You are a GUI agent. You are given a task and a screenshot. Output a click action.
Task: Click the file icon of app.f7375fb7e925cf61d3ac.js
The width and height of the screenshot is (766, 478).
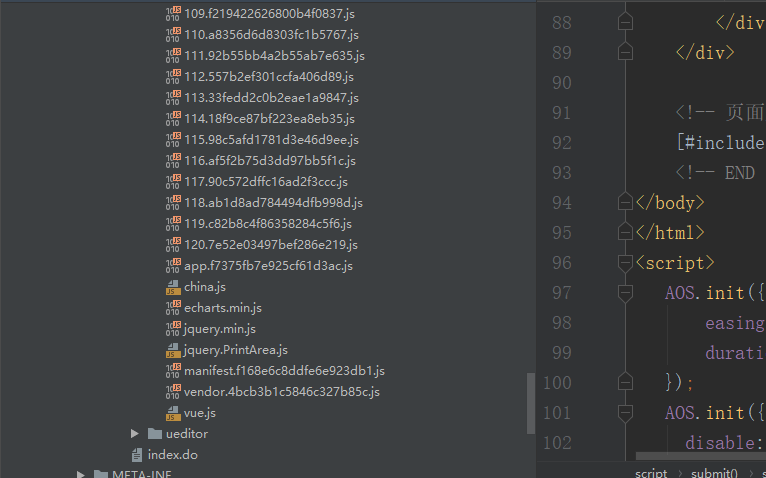click(x=173, y=266)
